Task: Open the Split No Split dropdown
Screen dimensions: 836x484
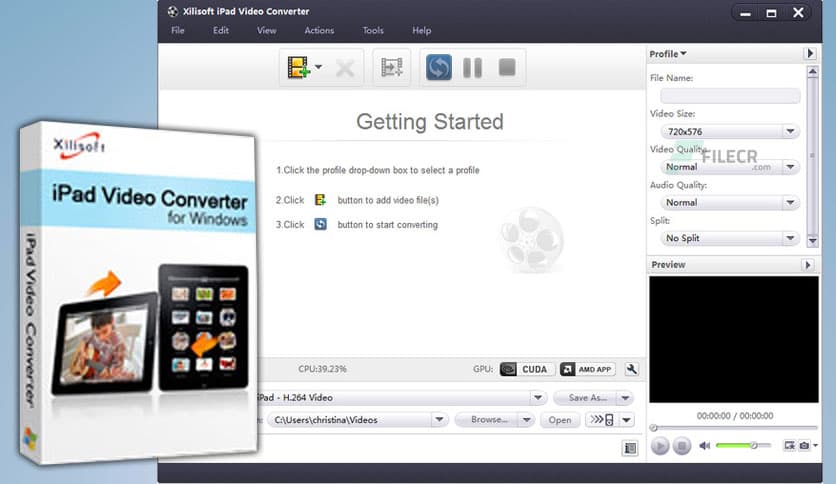Action: pos(730,238)
